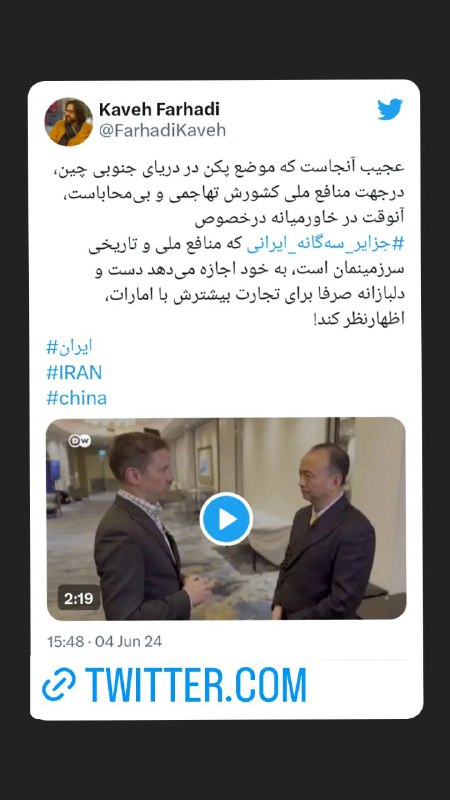This screenshot has height=800, width=450.
Task: Open the @FarhadiKaveh handle
Action: pos(162,131)
